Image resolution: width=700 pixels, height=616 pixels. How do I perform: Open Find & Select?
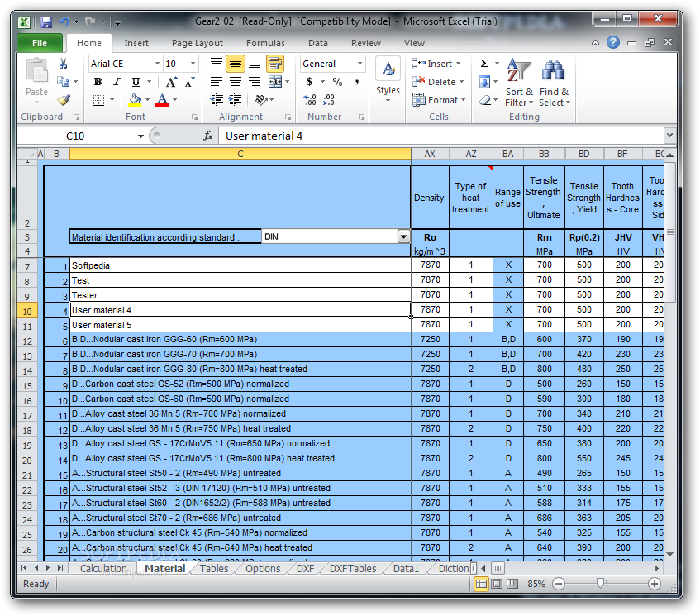[554, 83]
